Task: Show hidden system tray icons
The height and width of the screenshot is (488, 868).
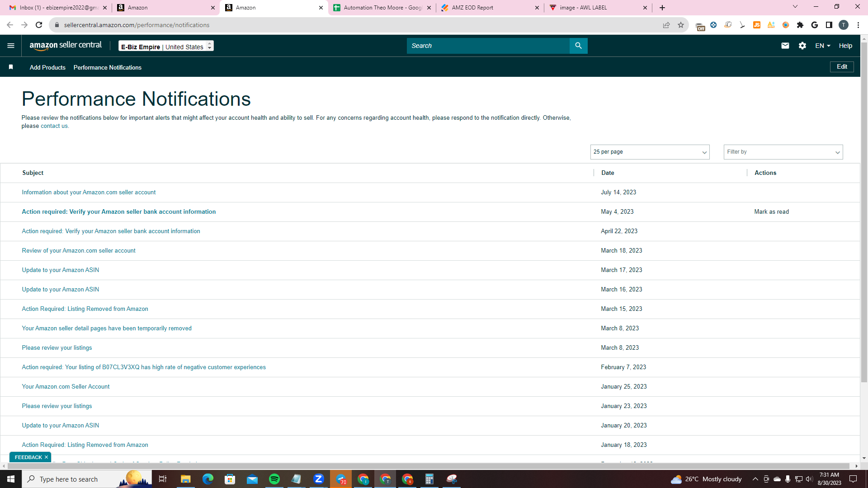Action: (x=755, y=479)
